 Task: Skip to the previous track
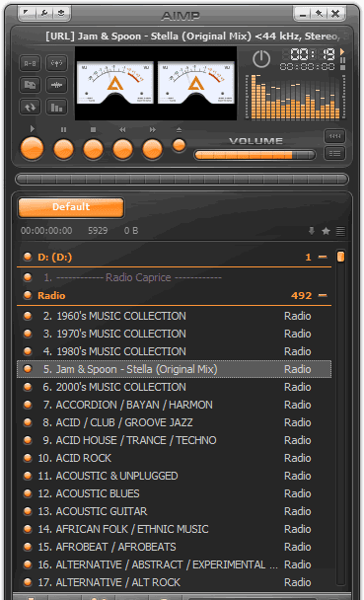pos(122,149)
